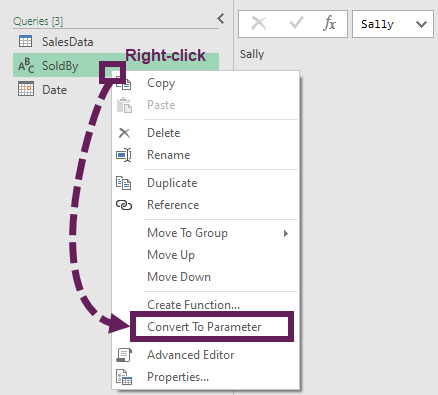
Task: Collapse the Queries pane with the chevron
Action: coord(221,19)
